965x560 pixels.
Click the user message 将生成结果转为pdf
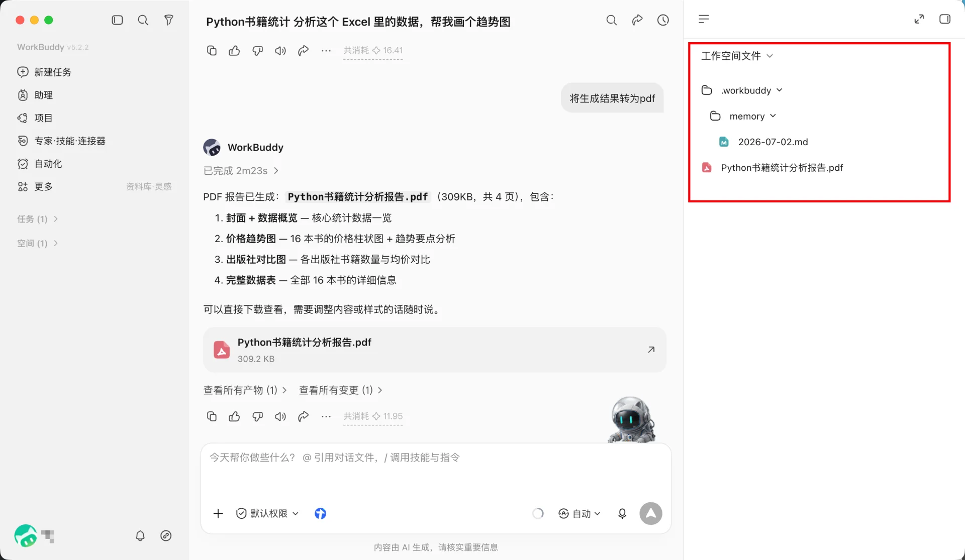click(612, 98)
